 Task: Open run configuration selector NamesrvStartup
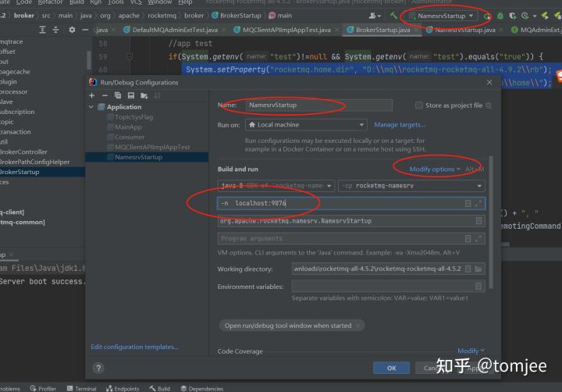[x=442, y=16]
